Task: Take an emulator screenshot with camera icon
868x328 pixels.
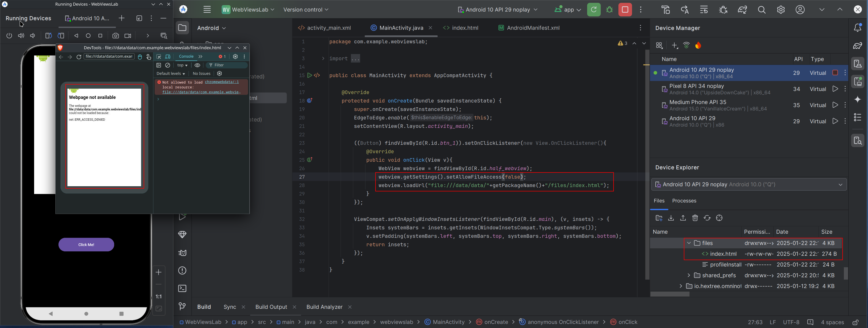Action: coord(116,36)
